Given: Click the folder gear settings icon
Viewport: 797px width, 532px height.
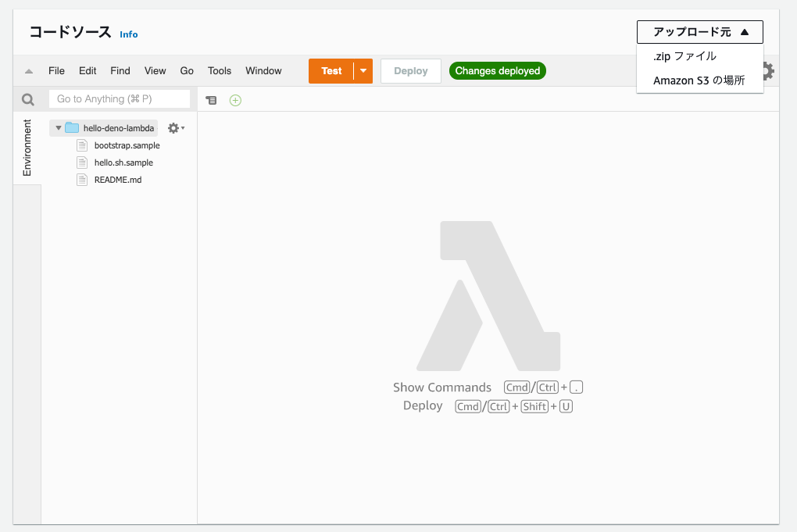Looking at the screenshot, I should (x=176, y=128).
